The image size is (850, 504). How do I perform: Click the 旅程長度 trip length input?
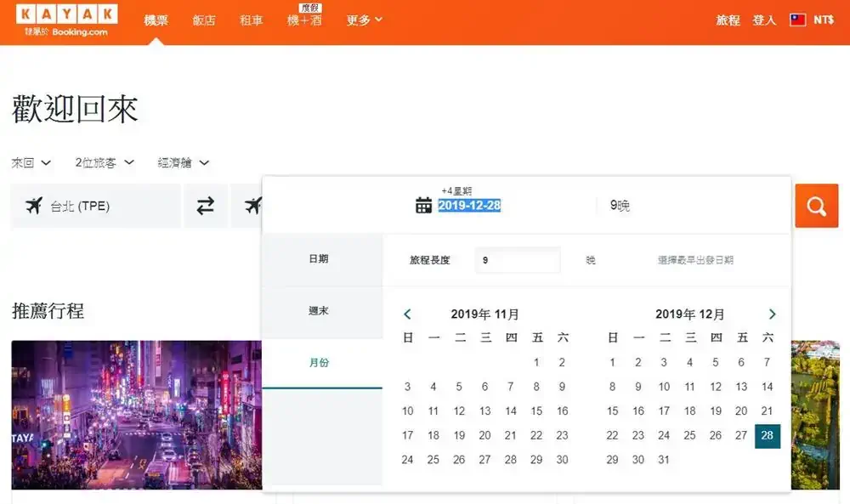coord(518,260)
